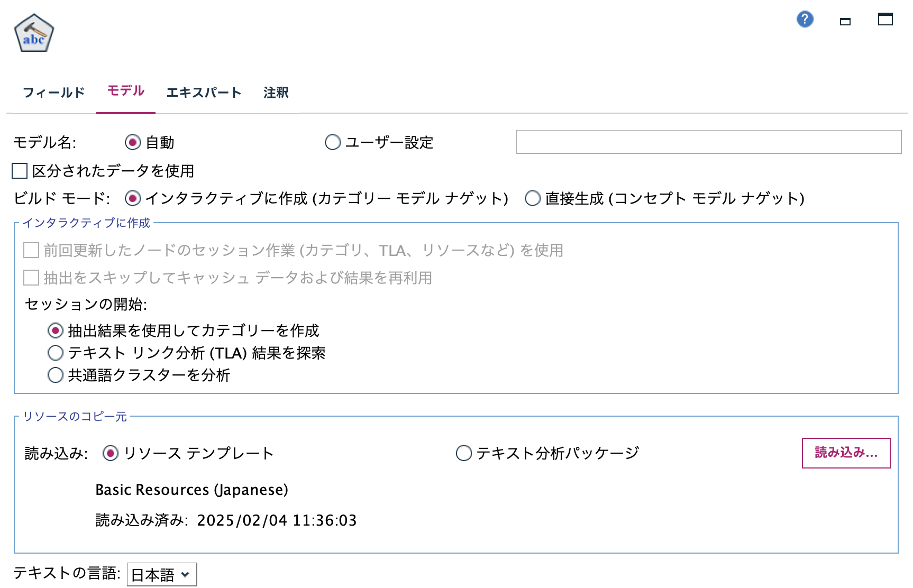Choose テキスト リンク分析 (TLA) 結果を探索
This screenshot has width=913, height=588.
click(55, 353)
